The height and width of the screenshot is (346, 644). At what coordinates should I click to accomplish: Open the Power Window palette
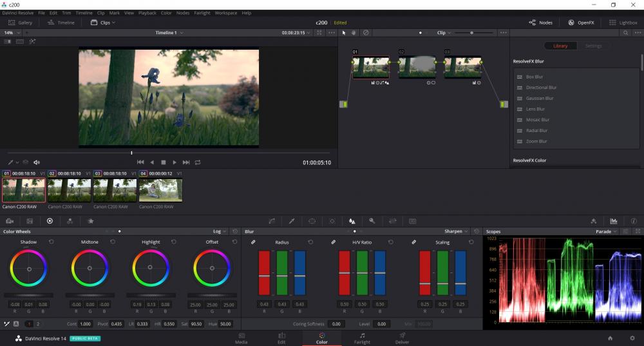coord(312,221)
